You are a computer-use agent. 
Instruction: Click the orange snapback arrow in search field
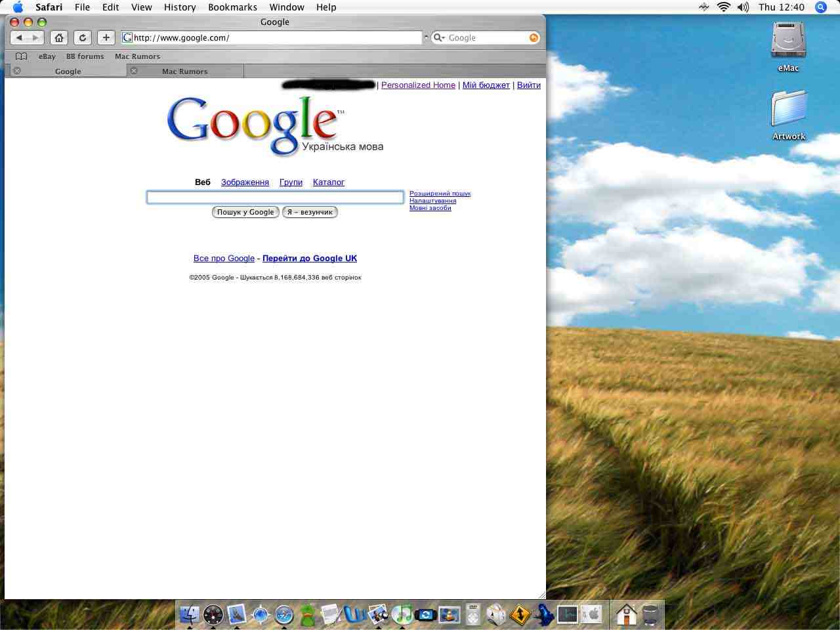pyautogui.click(x=534, y=38)
